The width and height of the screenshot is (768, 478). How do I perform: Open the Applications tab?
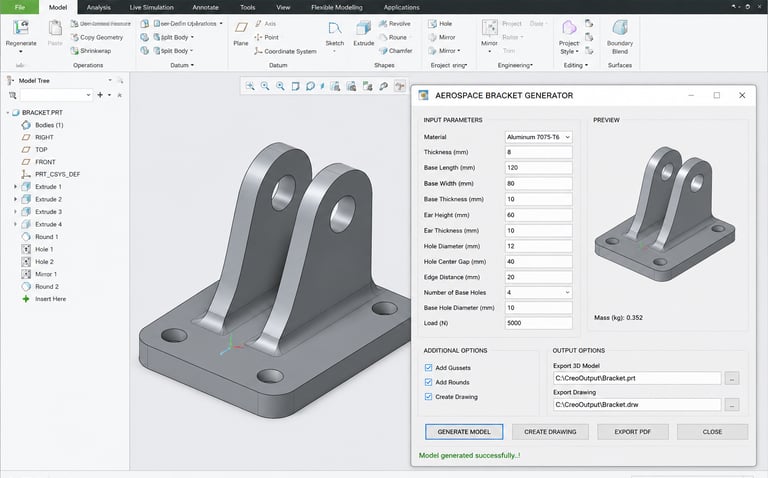click(x=401, y=7)
